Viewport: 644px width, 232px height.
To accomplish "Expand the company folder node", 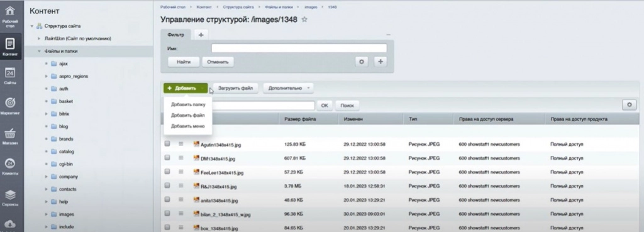I will tap(47, 177).
